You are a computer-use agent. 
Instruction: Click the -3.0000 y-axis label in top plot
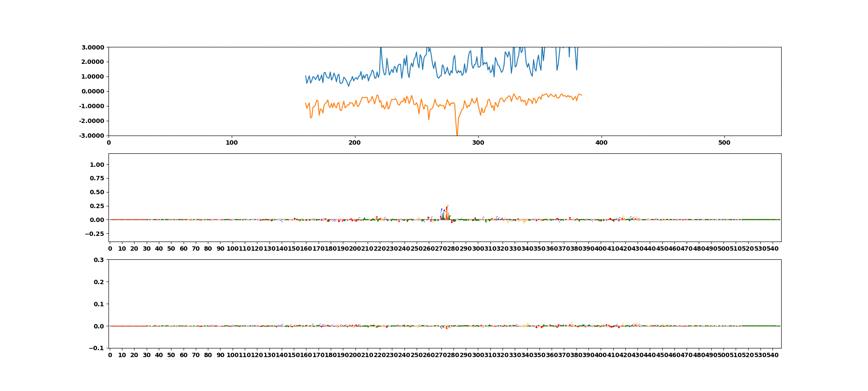tap(92, 136)
